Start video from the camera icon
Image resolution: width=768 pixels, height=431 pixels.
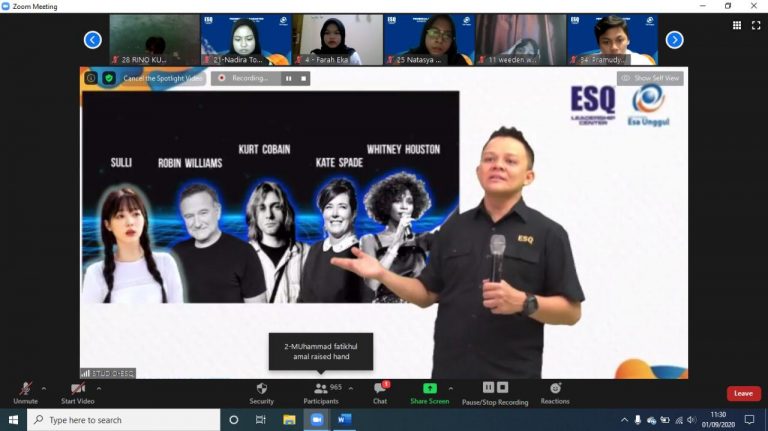(77, 390)
